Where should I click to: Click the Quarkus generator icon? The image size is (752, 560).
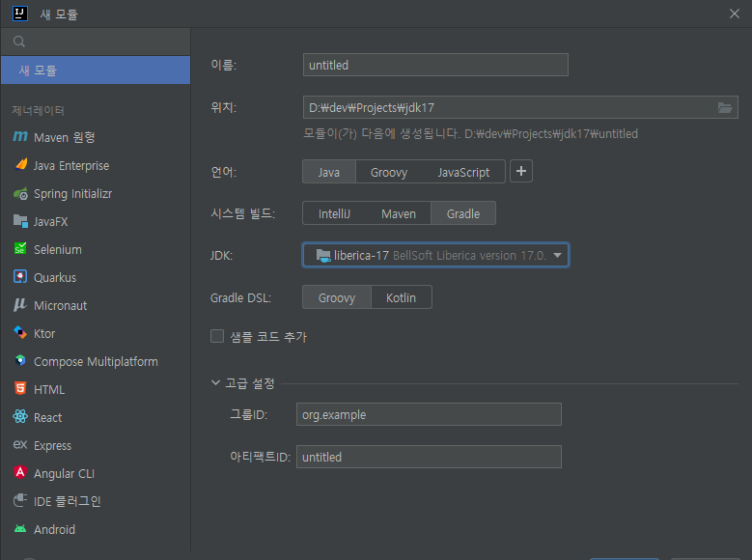click(x=20, y=277)
